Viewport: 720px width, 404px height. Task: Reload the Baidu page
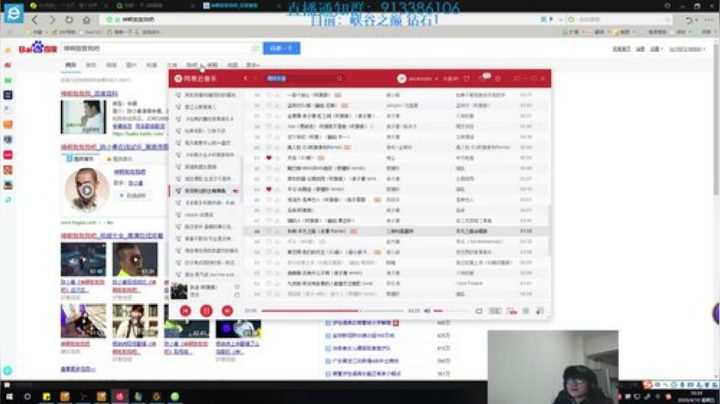pyautogui.click(x=69, y=20)
